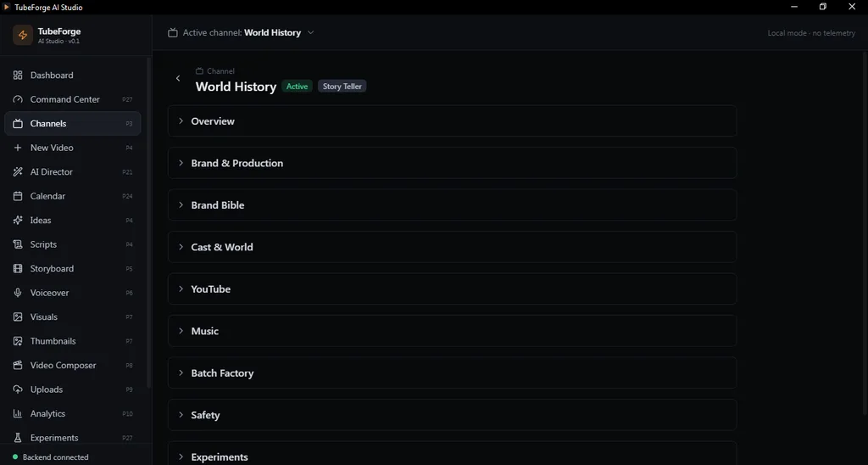Click the Experiments flask icon in sidebar
Screen dimensions: 868x465
point(18,438)
